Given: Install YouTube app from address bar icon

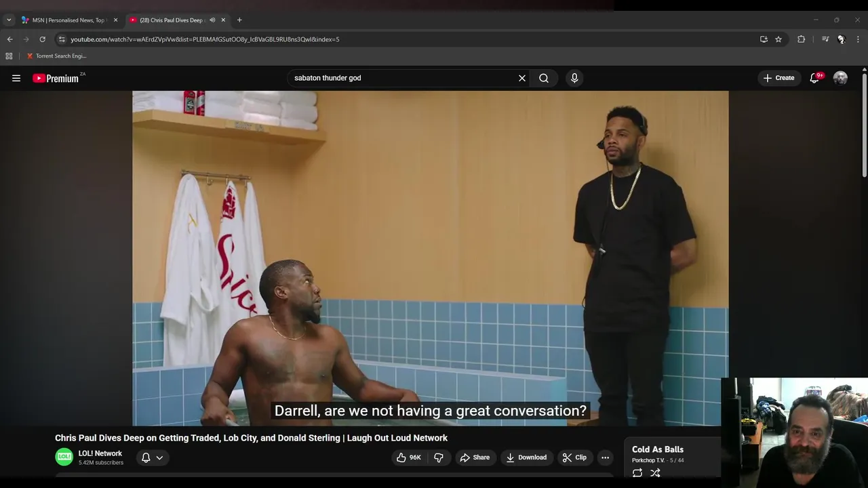Looking at the screenshot, I should click(764, 39).
